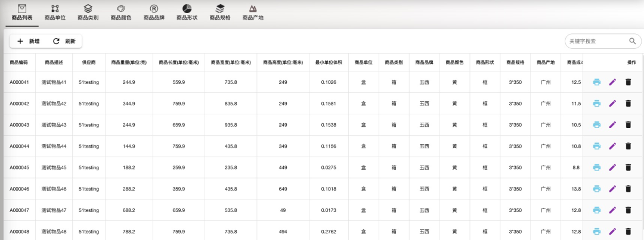This screenshot has width=644, height=240.
Task: Edit row A000048 with pencil icon
Action: pos(612,232)
